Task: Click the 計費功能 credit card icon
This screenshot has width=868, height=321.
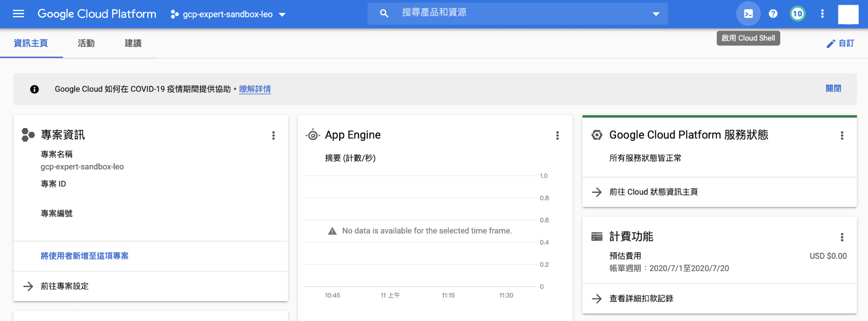Action: pos(597,237)
